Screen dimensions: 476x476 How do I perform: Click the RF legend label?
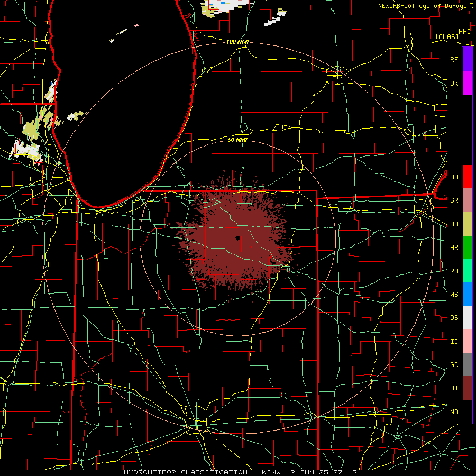[x=454, y=59]
